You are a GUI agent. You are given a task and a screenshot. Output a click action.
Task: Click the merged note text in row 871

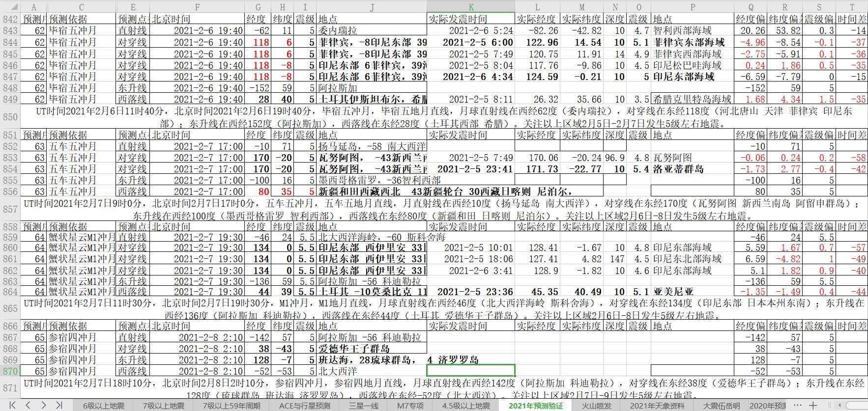coord(444,388)
